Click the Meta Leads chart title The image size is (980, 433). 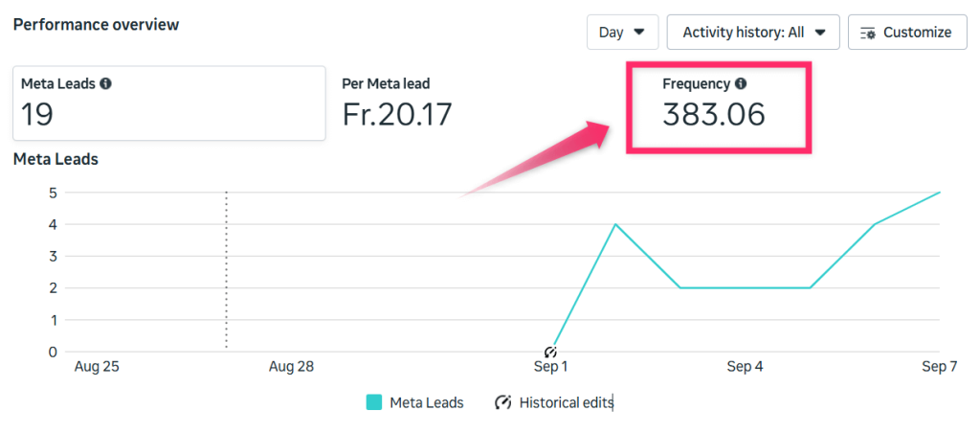(x=56, y=159)
